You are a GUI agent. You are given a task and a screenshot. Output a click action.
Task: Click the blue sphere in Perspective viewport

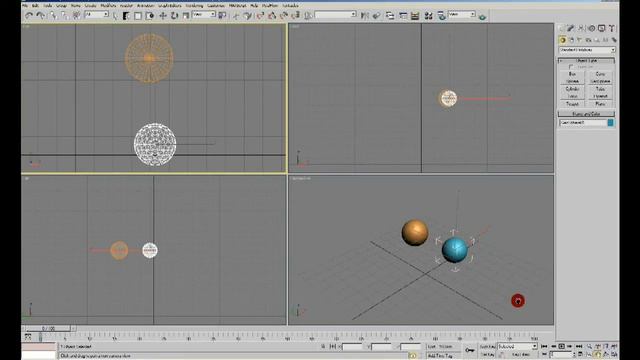click(x=455, y=250)
